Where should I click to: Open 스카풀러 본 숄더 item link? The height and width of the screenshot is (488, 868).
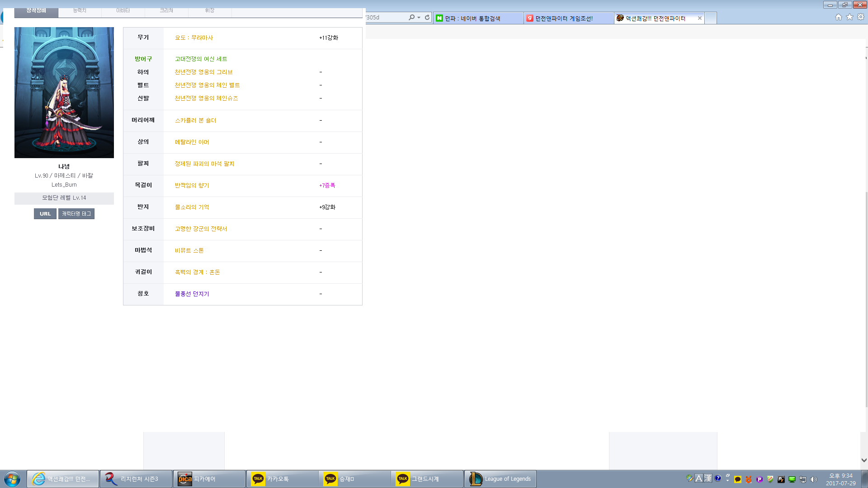point(196,121)
